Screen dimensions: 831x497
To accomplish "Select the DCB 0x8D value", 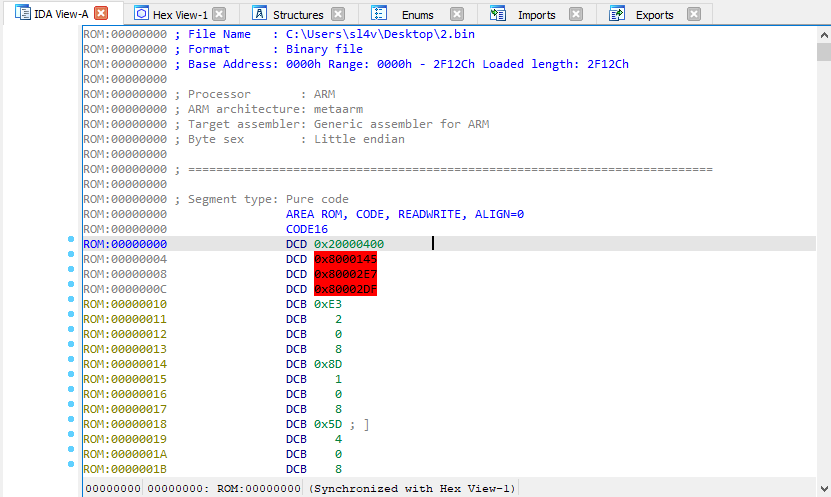I will 328,364.
